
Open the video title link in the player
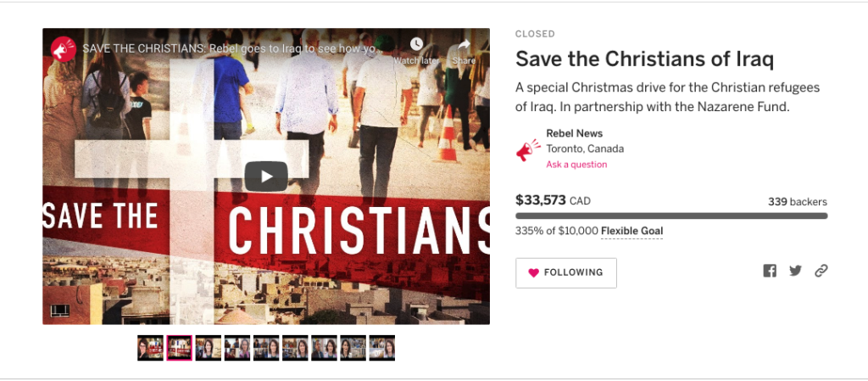(x=232, y=48)
